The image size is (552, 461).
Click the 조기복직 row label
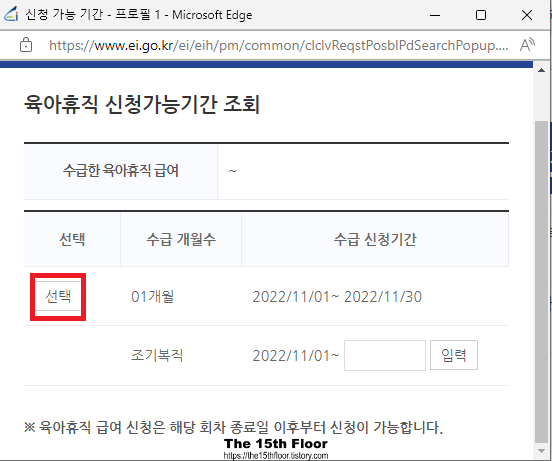click(x=157, y=355)
